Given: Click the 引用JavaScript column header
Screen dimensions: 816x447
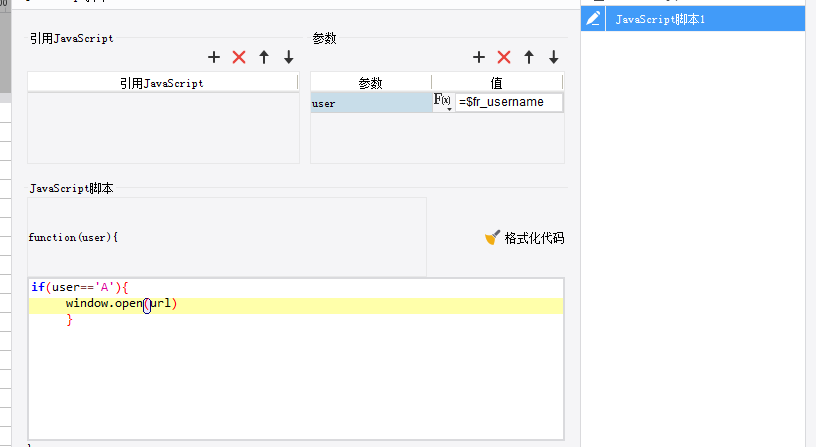Looking at the screenshot, I should coord(162,83).
